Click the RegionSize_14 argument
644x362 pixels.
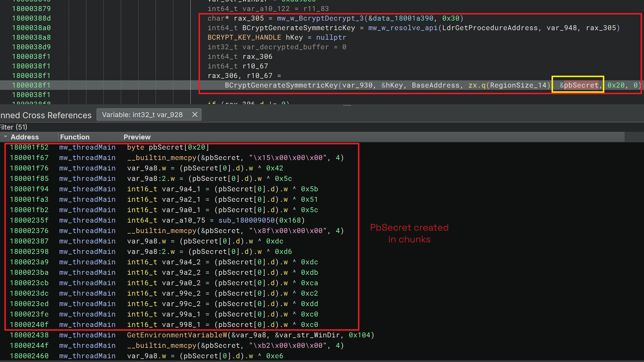coord(518,85)
